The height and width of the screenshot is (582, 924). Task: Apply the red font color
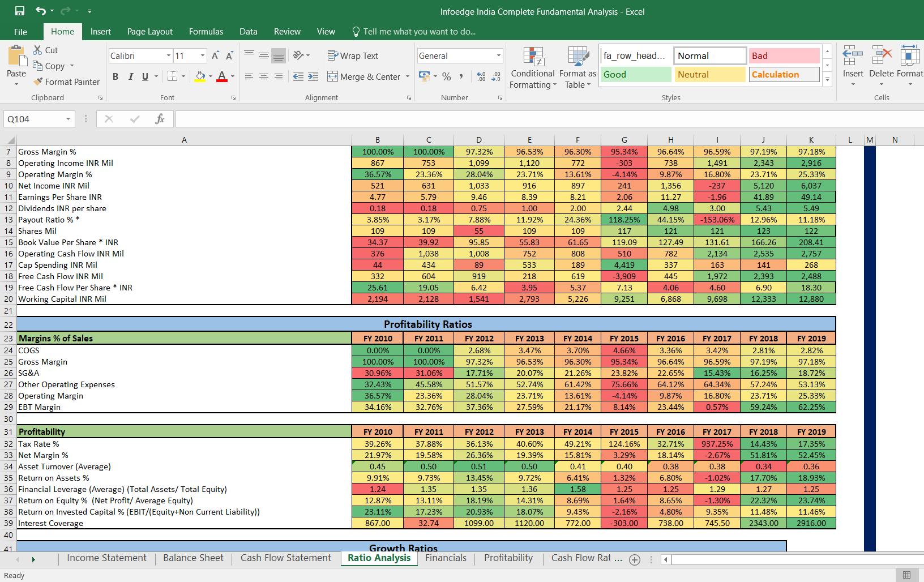[222, 76]
